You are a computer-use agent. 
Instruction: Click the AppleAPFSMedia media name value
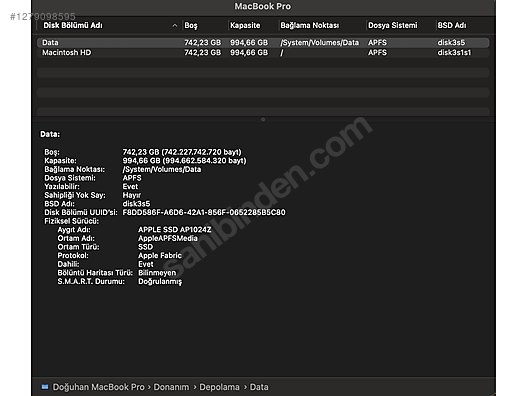point(168,238)
